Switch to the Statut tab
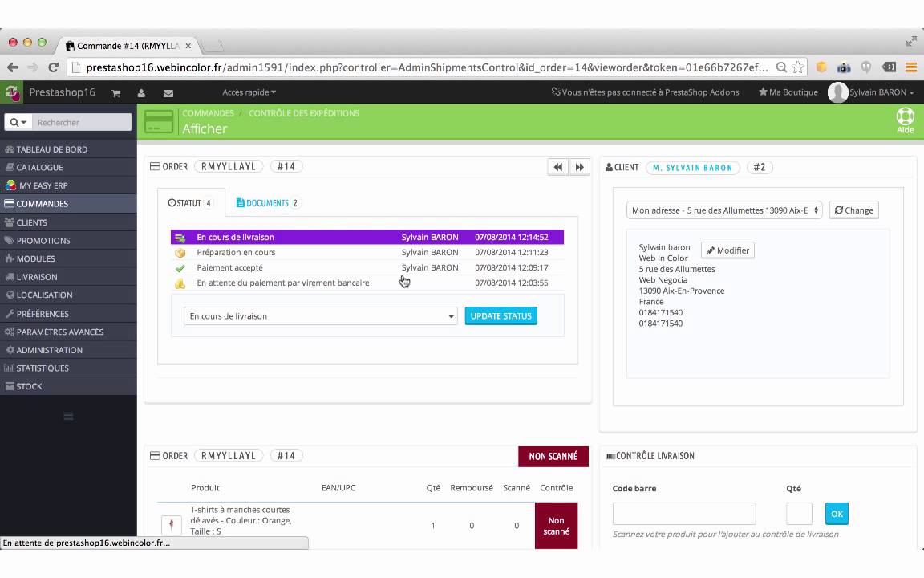924x578 pixels. [x=191, y=203]
